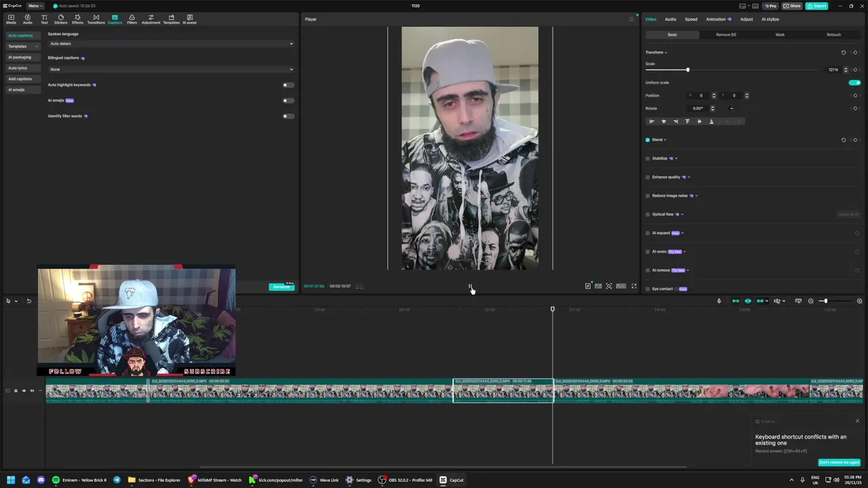Image resolution: width=868 pixels, height=488 pixels.
Task: Open the Adjustment panel
Action: pos(151,19)
